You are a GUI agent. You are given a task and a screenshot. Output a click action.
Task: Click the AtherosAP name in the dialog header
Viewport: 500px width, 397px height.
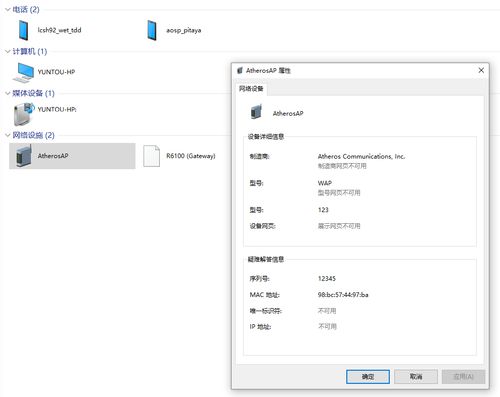tap(288, 113)
